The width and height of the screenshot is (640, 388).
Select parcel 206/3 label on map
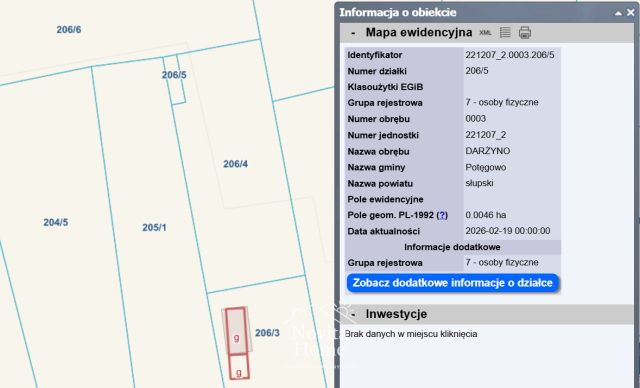pyautogui.click(x=267, y=333)
